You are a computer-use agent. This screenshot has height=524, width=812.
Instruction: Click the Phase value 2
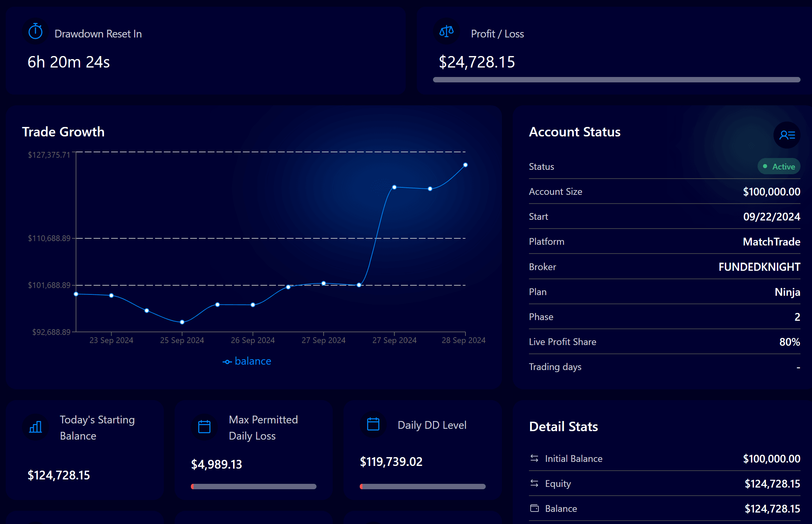[797, 317]
